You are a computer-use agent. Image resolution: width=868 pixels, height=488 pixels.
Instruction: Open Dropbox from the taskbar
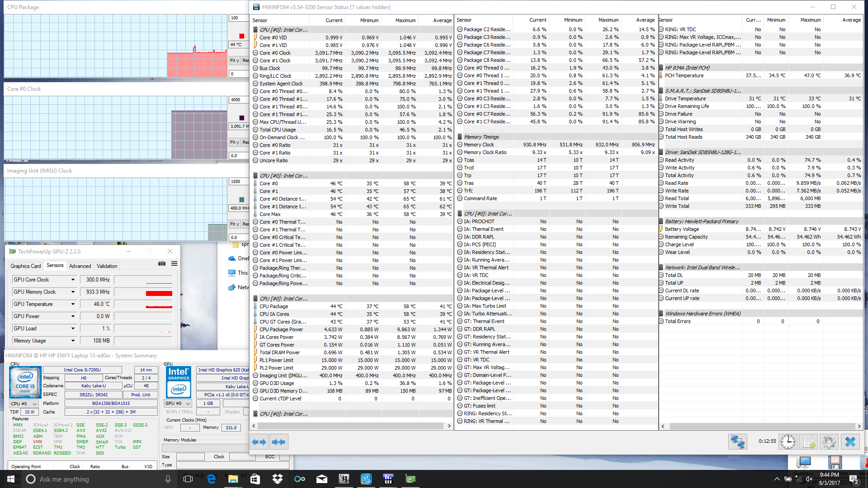(x=277, y=479)
